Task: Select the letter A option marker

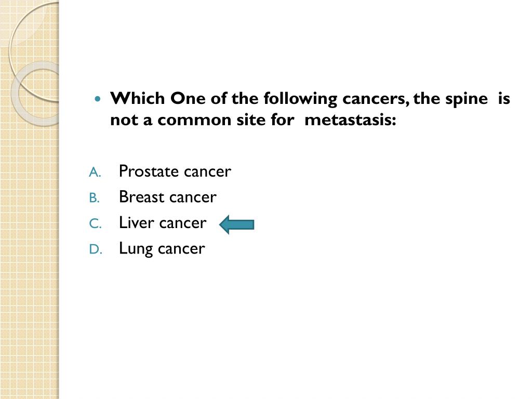Action: pyautogui.click(x=95, y=172)
